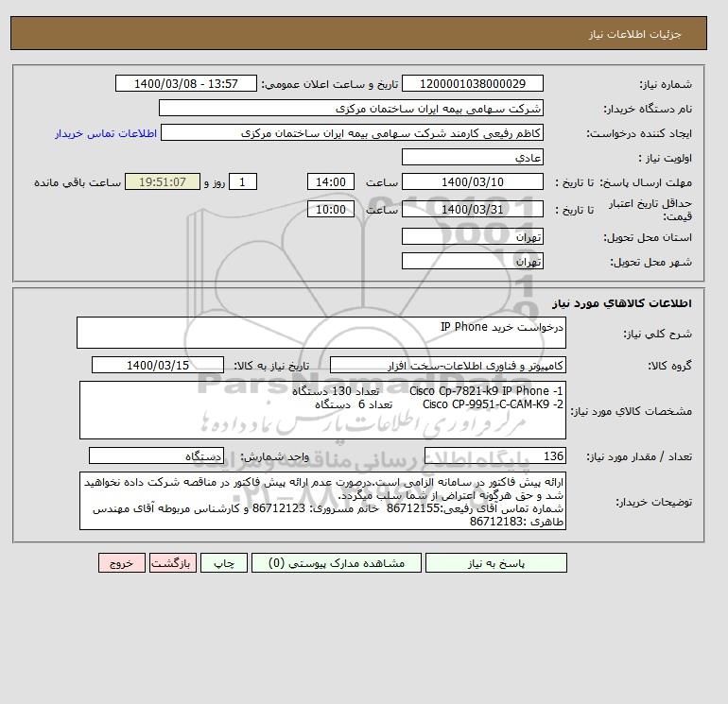Select the need number field 1200001038000029
The width and height of the screenshot is (728, 704).
pyautogui.click(x=472, y=83)
